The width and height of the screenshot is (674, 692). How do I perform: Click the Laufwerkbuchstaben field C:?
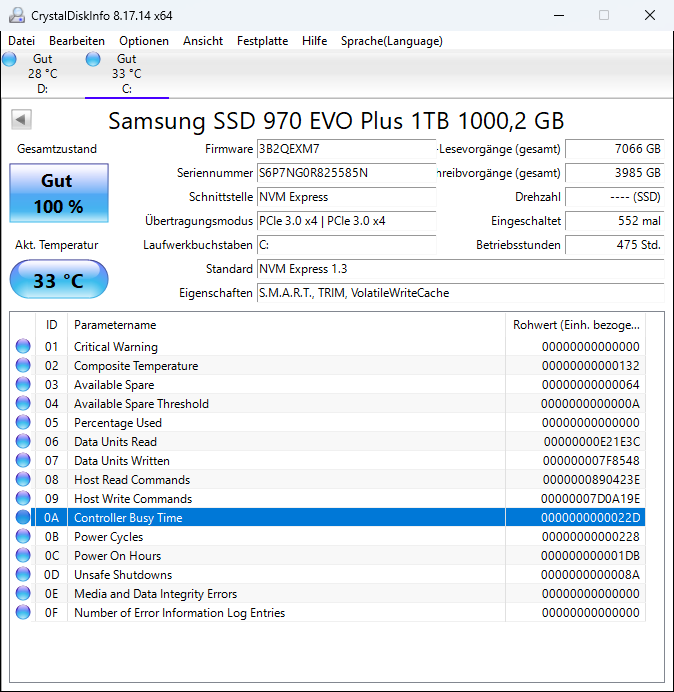coord(346,245)
